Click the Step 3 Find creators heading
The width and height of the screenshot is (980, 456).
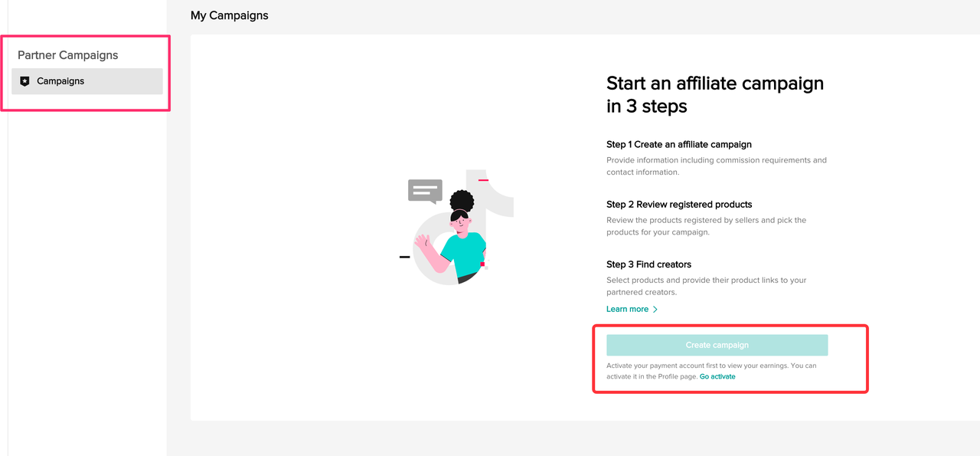(648, 264)
